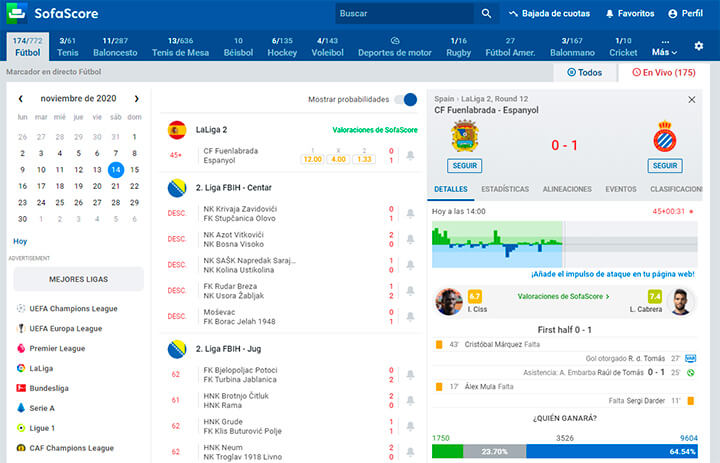This screenshot has width=720, height=463.
Task: Click the flag icon of 2. Liga FBIH - Jug
Action: tap(177, 349)
